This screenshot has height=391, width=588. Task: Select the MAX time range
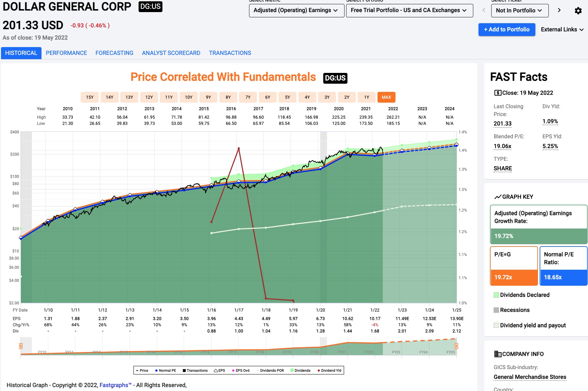(x=386, y=97)
